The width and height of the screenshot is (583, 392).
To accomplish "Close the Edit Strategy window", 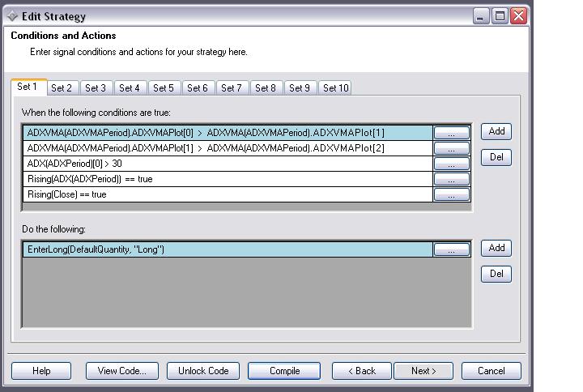I will tap(519, 16).
